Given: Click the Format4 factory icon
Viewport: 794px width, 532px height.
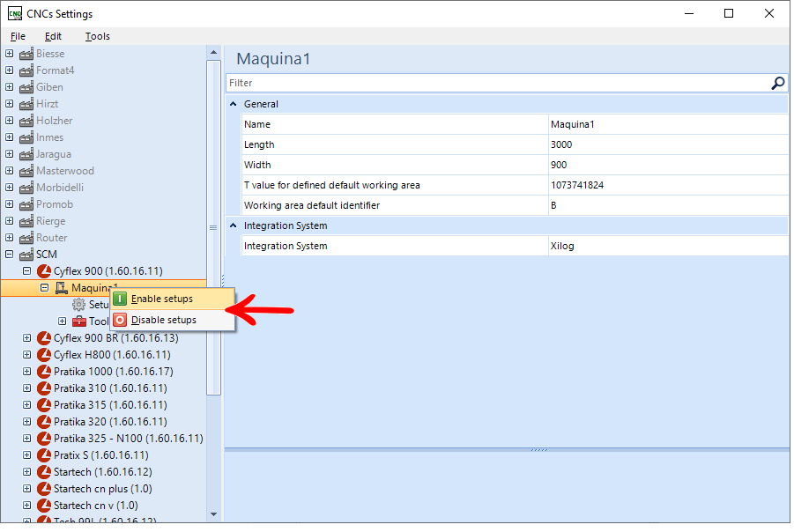Looking at the screenshot, I should (x=26, y=70).
